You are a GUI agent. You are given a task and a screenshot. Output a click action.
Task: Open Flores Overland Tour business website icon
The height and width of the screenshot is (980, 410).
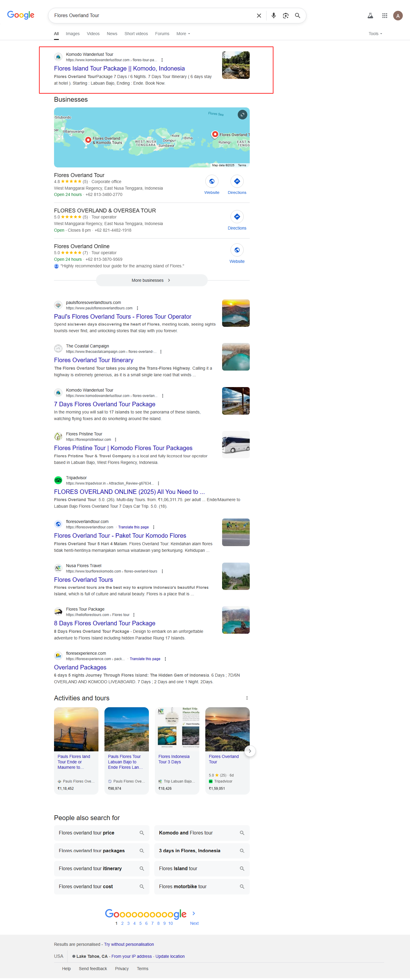pos(212,182)
